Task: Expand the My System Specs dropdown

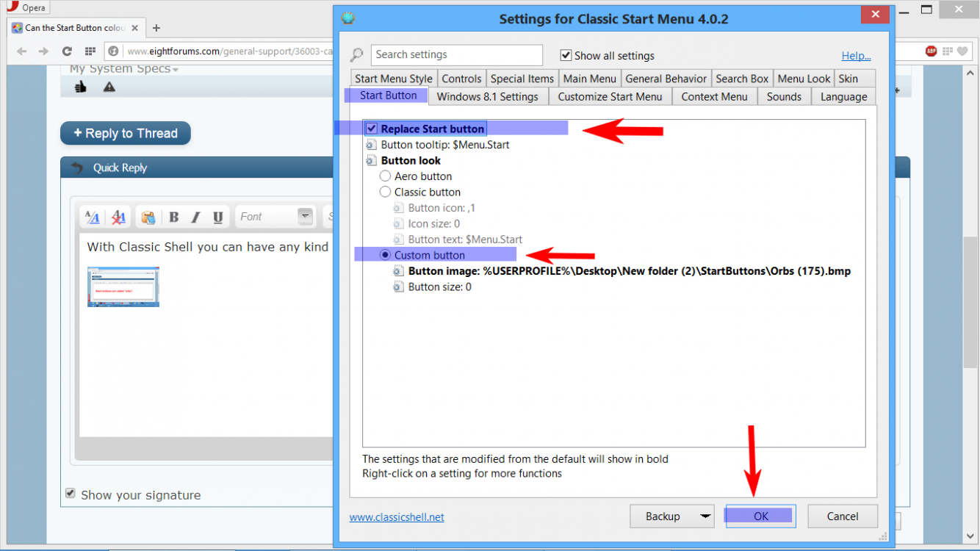Action: (x=176, y=70)
